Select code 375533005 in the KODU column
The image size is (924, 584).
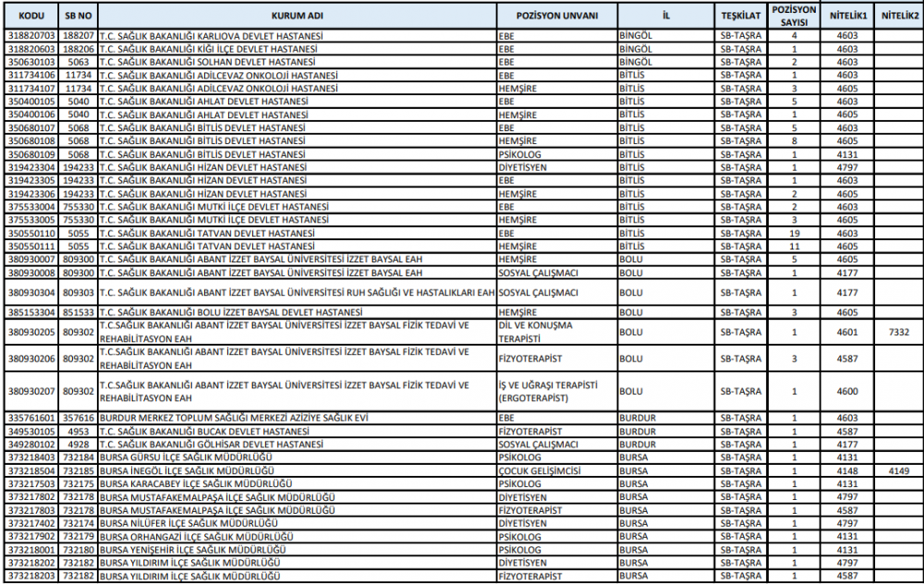click(x=31, y=220)
